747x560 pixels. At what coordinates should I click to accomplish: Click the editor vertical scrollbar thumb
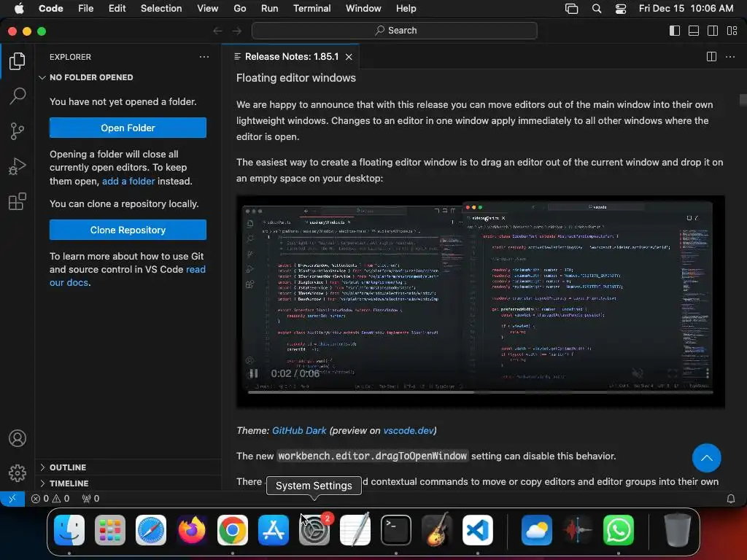pyautogui.click(x=743, y=99)
